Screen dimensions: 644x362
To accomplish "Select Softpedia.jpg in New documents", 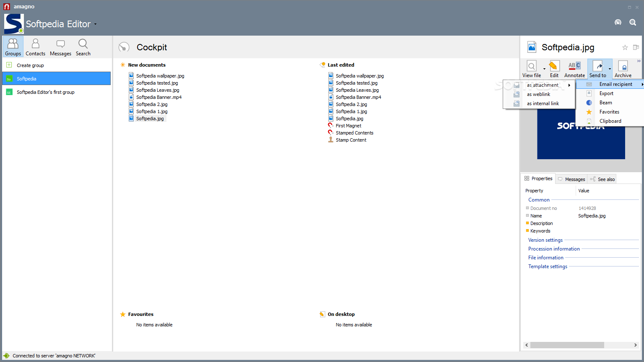I will coord(150,119).
